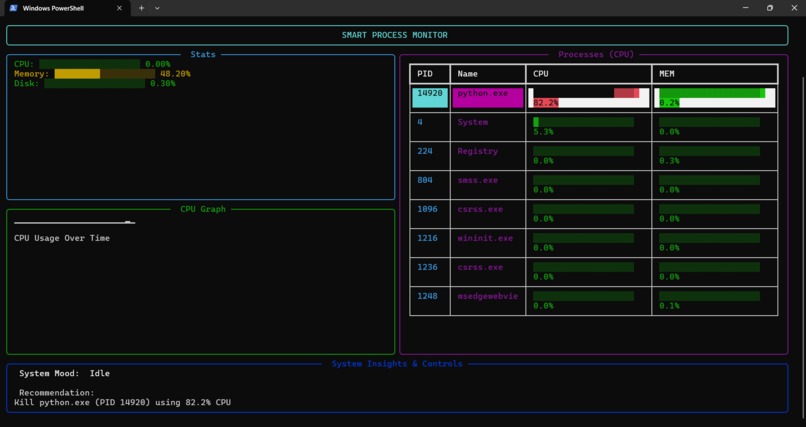Maximize the terminal window
The width and height of the screenshot is (806, 427).
coord(770,8)
